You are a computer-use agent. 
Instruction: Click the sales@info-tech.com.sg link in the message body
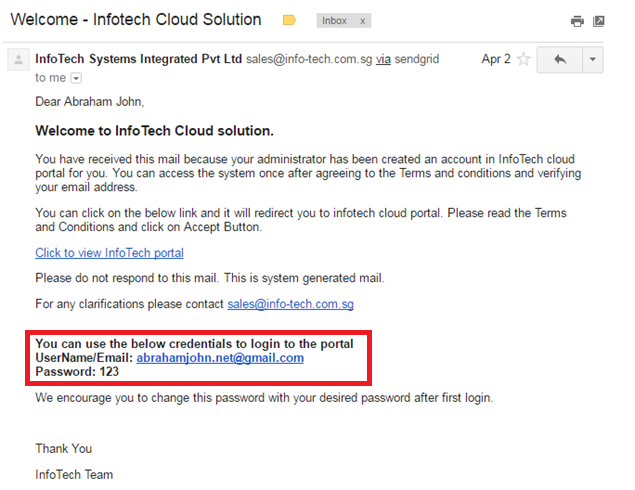pos(290,304)
